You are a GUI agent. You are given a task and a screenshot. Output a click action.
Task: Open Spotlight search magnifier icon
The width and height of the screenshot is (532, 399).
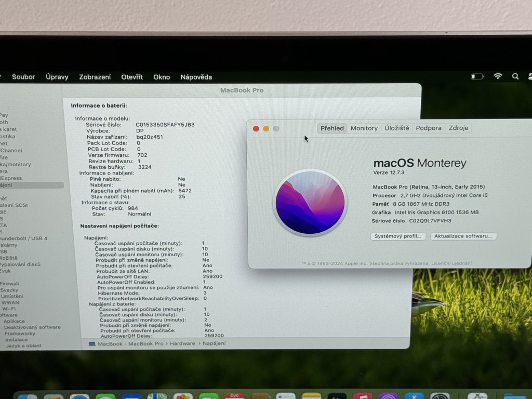[515, 76]
